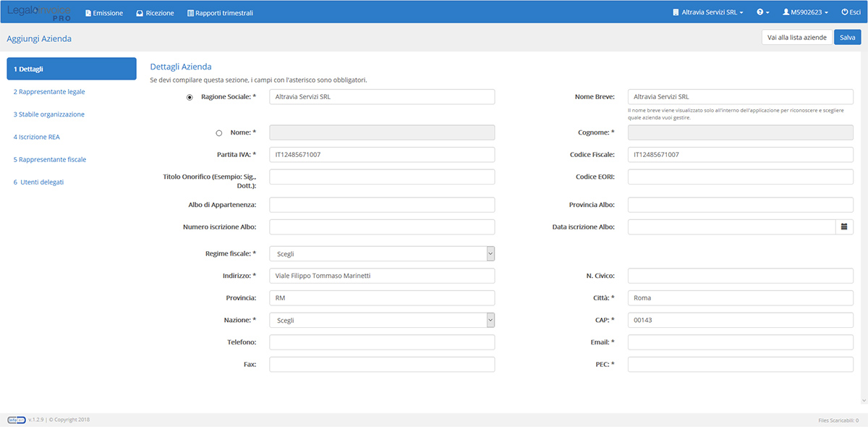The height and width of the screenshot is (427, 868).
Task: Go to Rappresentante legale step
Action: (49, 92)
